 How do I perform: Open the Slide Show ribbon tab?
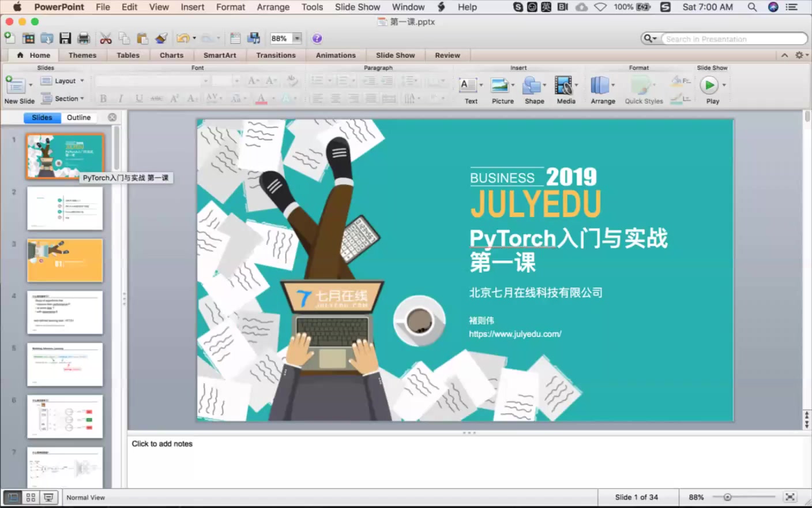click(x=396, y=55)
